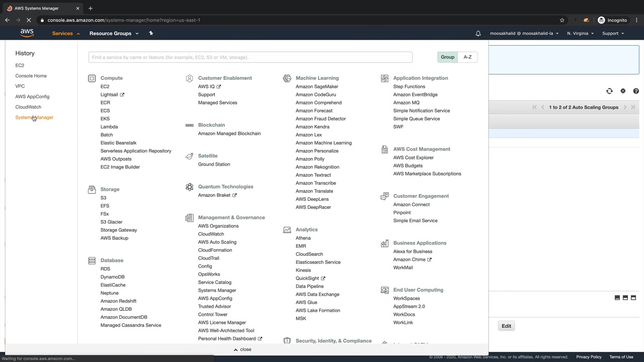The height and width of the screenshot is (362, 644).
Task: Open the Services menu
Action: pyautogui.click(x=65, y=34)
